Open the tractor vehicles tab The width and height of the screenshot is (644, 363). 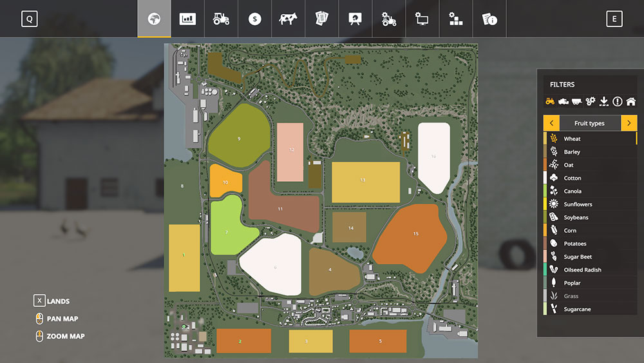(221, 19)
